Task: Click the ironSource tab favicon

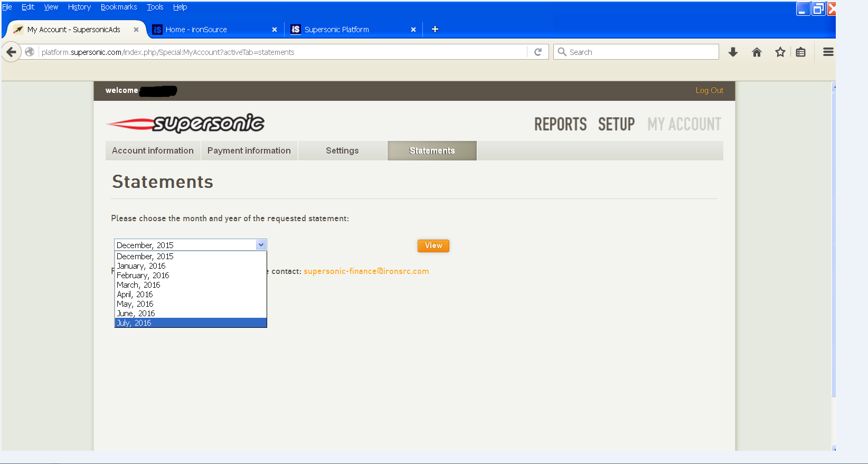Action: coord(157,30)
